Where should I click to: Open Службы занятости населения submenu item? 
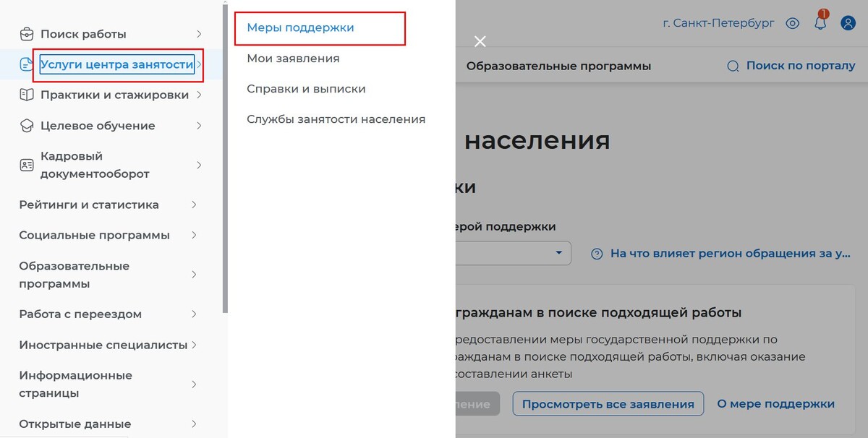pyautogui.click(x=336, y=119)
